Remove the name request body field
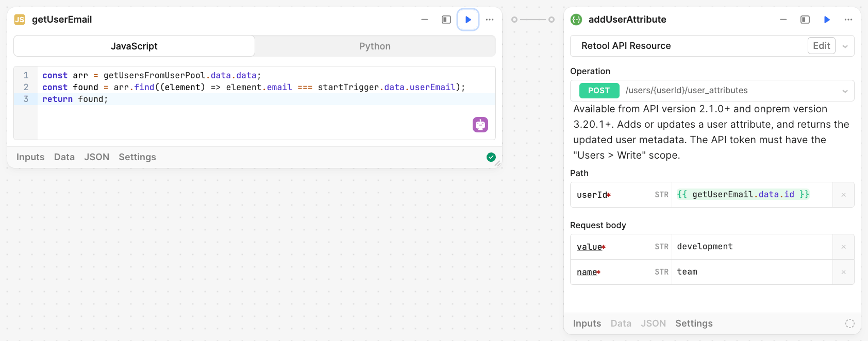868x341 pixels. click(844, 272)
